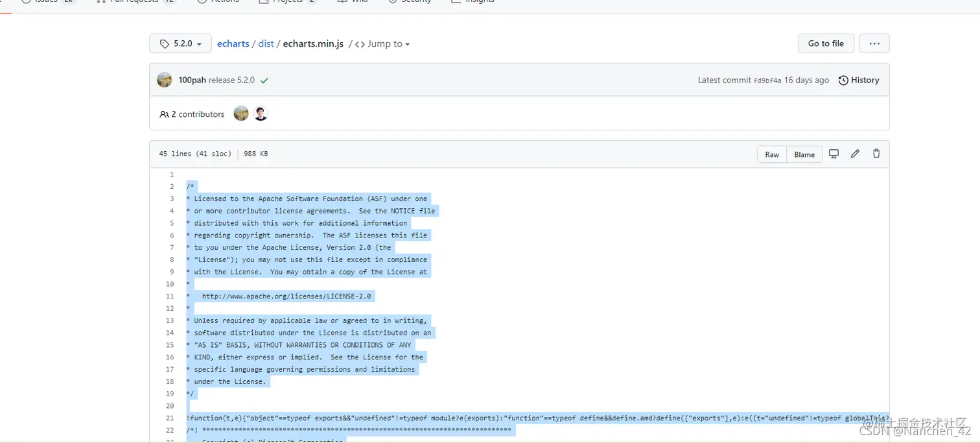Click the tag icon in the 5.2.0 button

point(164,43)
